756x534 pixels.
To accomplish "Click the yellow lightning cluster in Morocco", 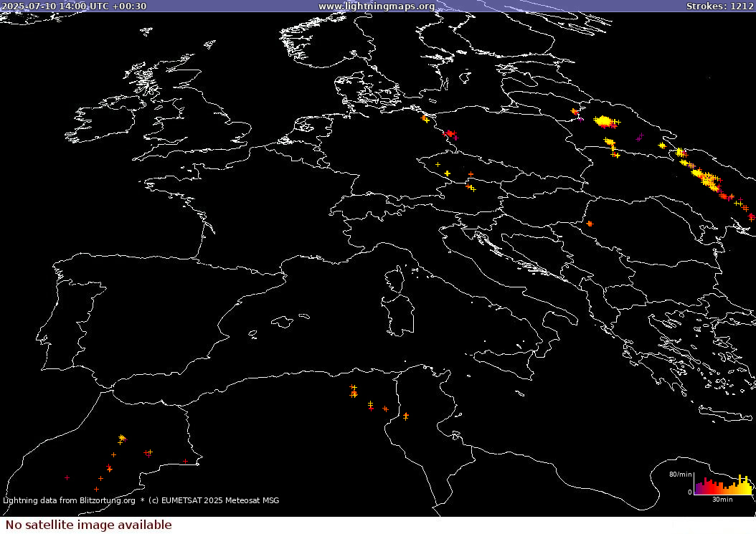I will pyautogui.click(x=122, y=438).
